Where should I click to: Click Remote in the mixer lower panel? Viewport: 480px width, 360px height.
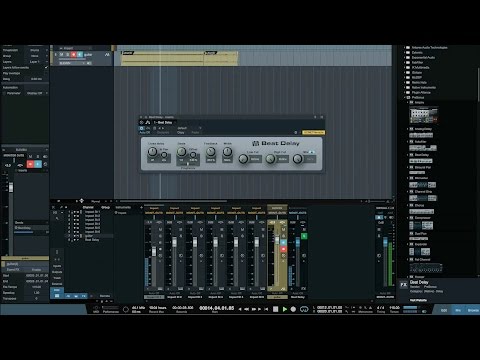pyautogui.click(x=105, y=296)
